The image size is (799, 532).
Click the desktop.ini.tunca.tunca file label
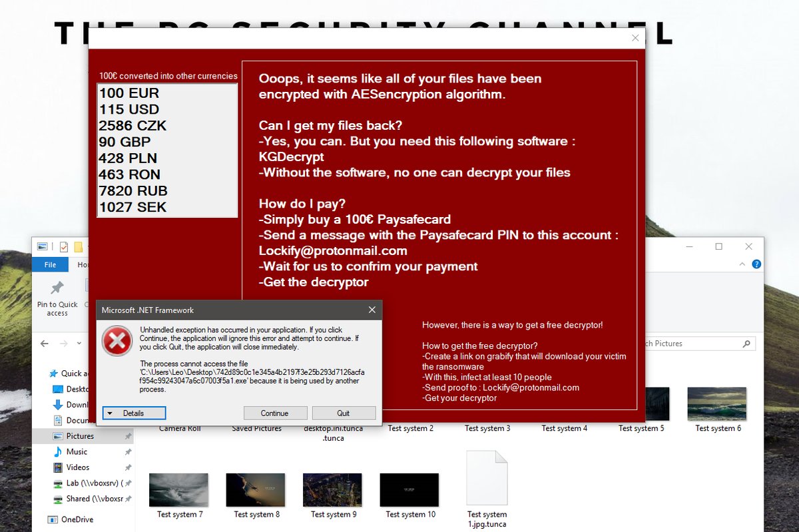[333, 433]
